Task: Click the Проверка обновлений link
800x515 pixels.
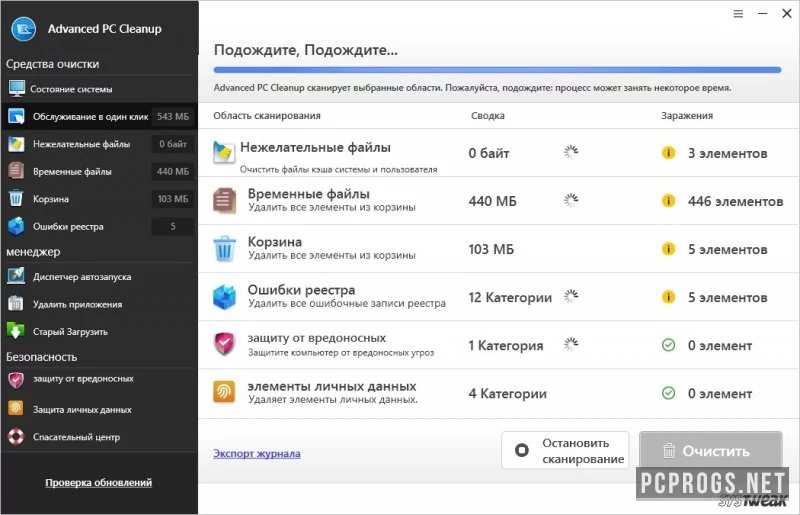Action: pyautogui.click(x=98, y=482)
